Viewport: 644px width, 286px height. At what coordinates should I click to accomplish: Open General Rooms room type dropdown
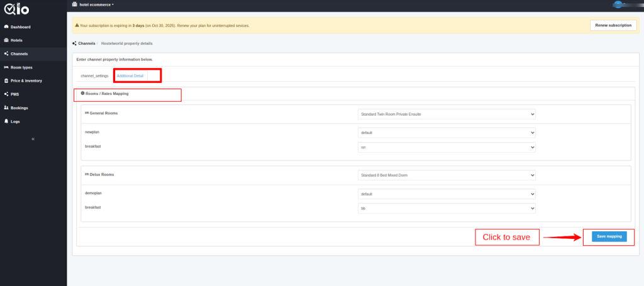tap(446, 114)
